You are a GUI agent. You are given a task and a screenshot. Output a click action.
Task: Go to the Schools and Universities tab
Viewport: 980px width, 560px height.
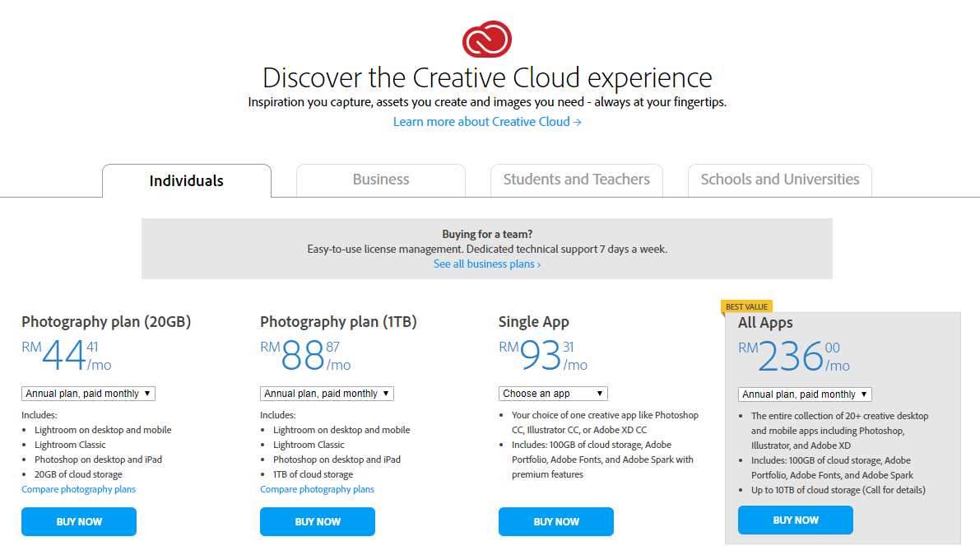(x=779, y=180)
